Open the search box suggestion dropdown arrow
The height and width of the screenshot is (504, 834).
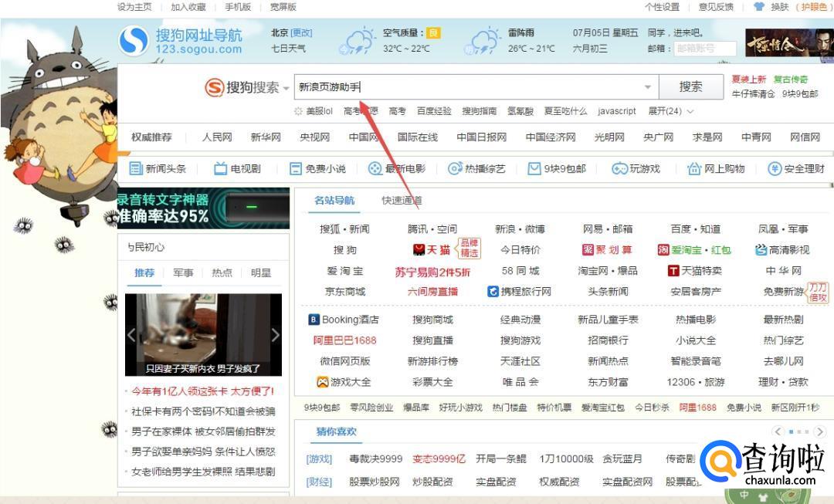[x=648, y=87]
